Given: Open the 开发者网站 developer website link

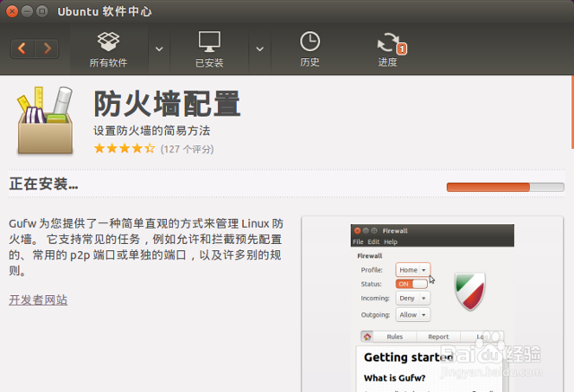Looking at the screenshot, I should tap(38, 300).
